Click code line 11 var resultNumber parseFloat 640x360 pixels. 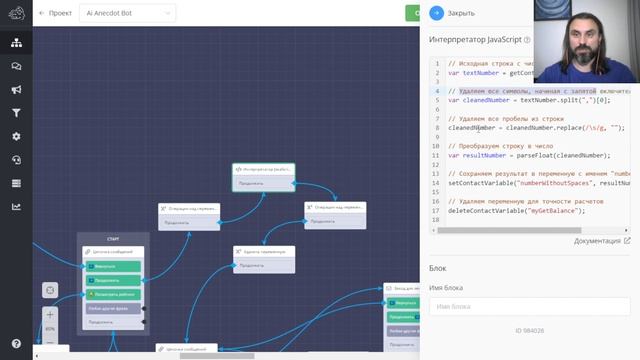point(529,156)
